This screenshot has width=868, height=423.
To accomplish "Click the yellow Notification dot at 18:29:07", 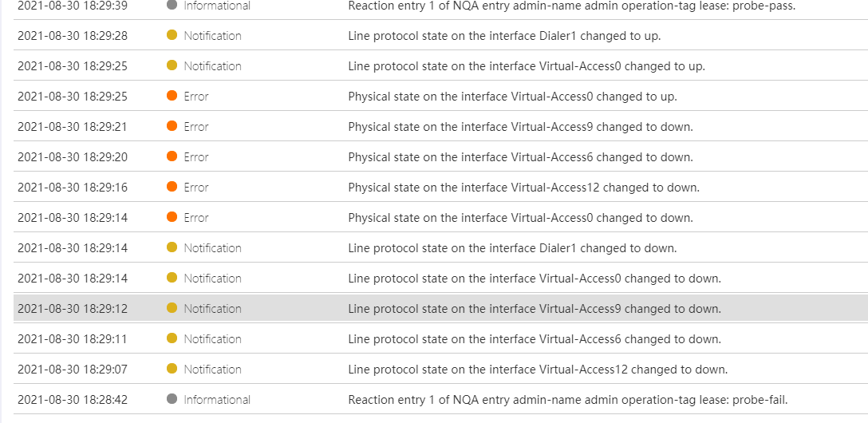I will point(172,369).
